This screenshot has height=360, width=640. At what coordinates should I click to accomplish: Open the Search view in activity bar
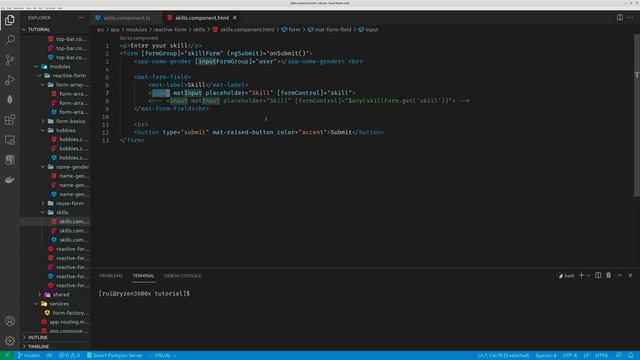click(x=10, y=40)
